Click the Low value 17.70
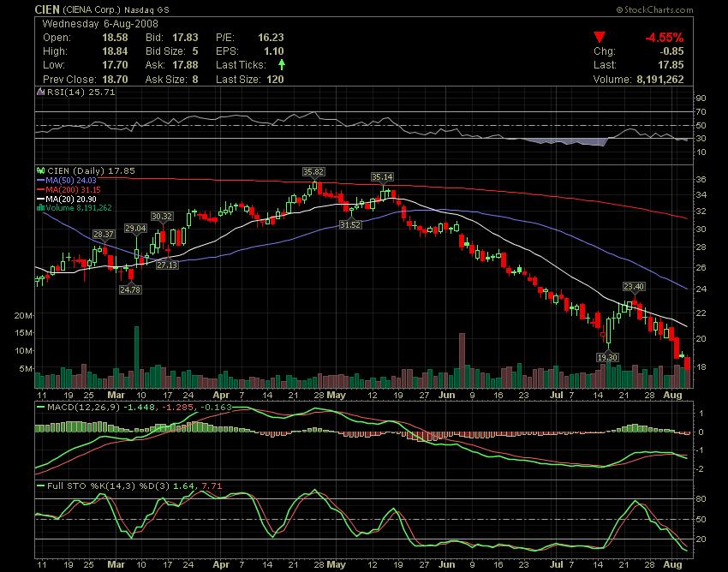This screenshot has height=572, width=728. (115, 65)
